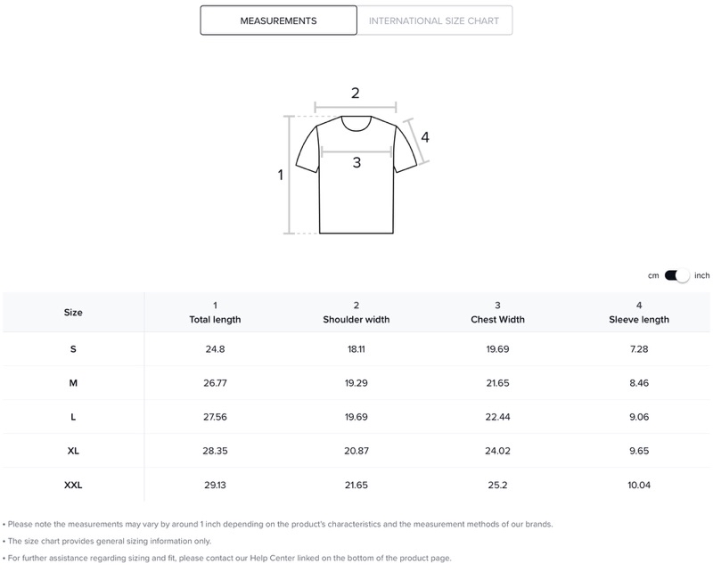
Task: Open the International Size Chart tab
Action: (x=434, y=20)
